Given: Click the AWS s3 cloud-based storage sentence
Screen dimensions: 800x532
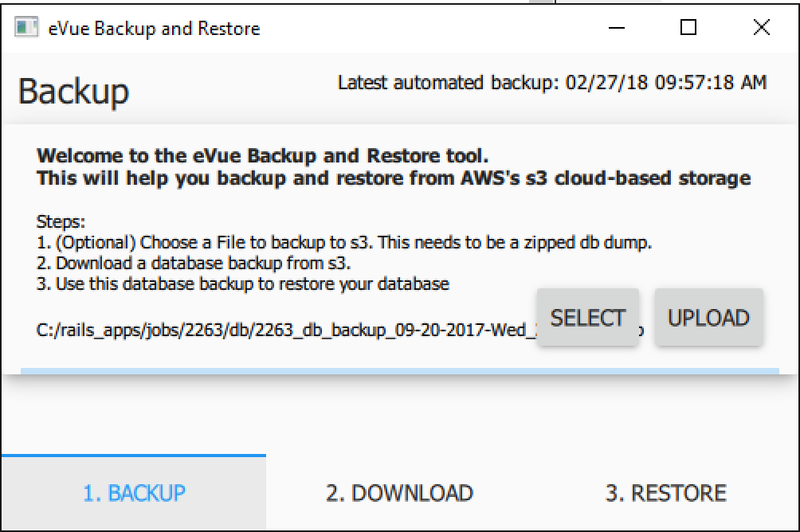Looking at the screenshot, I should 394,178.
